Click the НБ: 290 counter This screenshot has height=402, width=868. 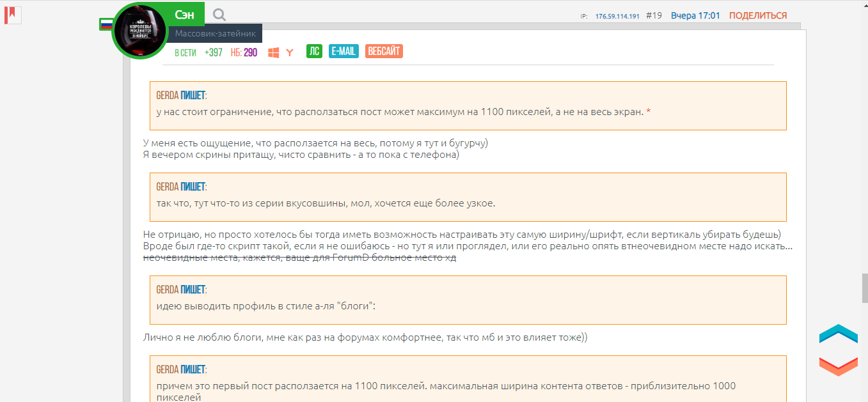tap(244, 52)
